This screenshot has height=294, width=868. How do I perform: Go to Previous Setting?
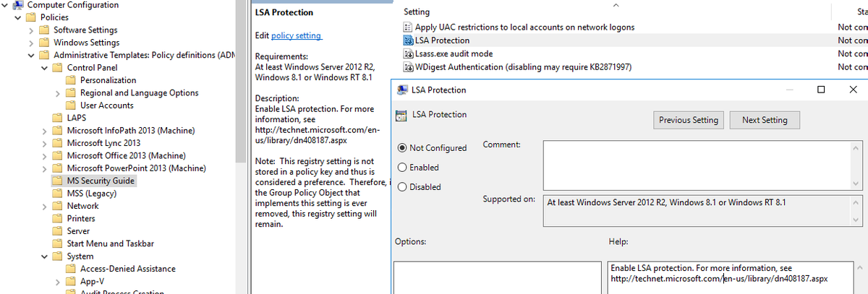point(689,120)
